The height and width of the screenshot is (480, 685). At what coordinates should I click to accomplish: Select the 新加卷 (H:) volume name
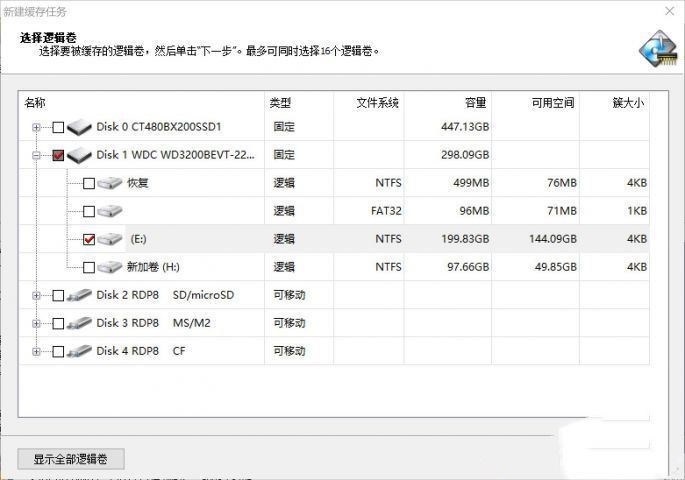click(153, 267)
